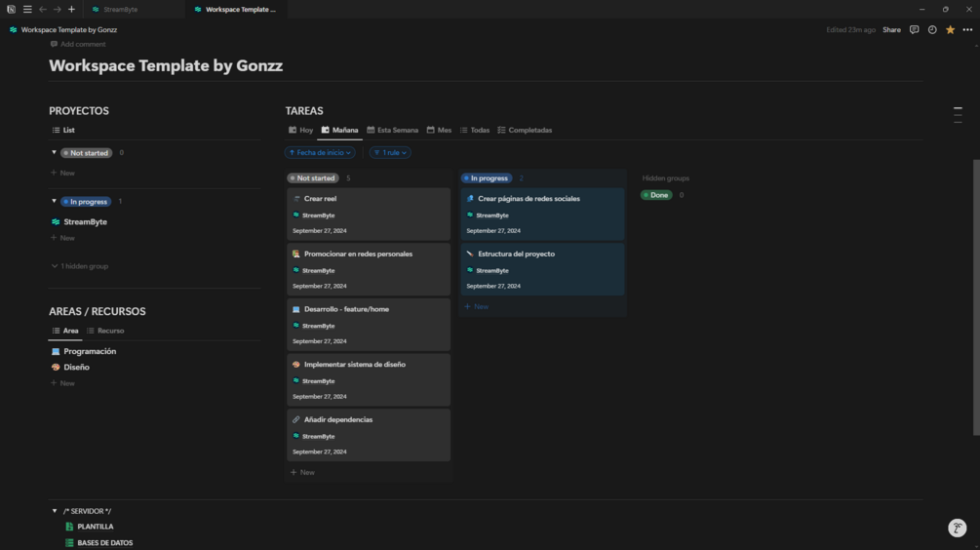
Task: Open a new tab with plus icon
Action: (x=71, y=10)
